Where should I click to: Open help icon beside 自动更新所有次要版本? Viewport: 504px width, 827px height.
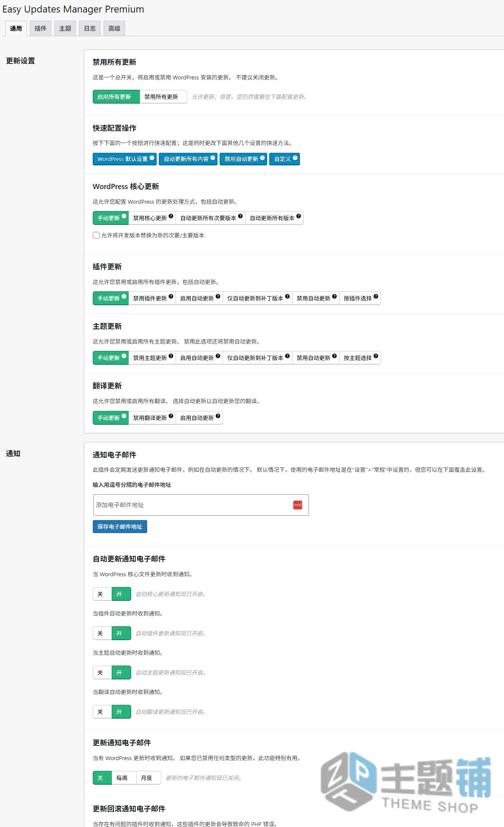tap(240, 216)
